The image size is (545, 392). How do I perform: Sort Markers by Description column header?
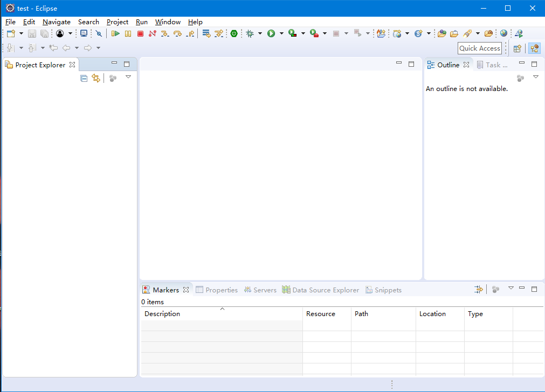(x=222, y=313)
